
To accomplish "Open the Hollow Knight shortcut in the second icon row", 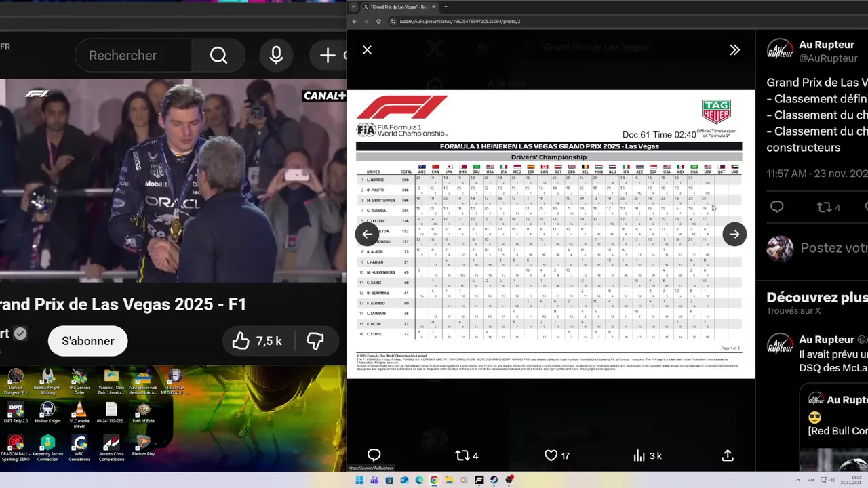I will (x=47, y=413).
